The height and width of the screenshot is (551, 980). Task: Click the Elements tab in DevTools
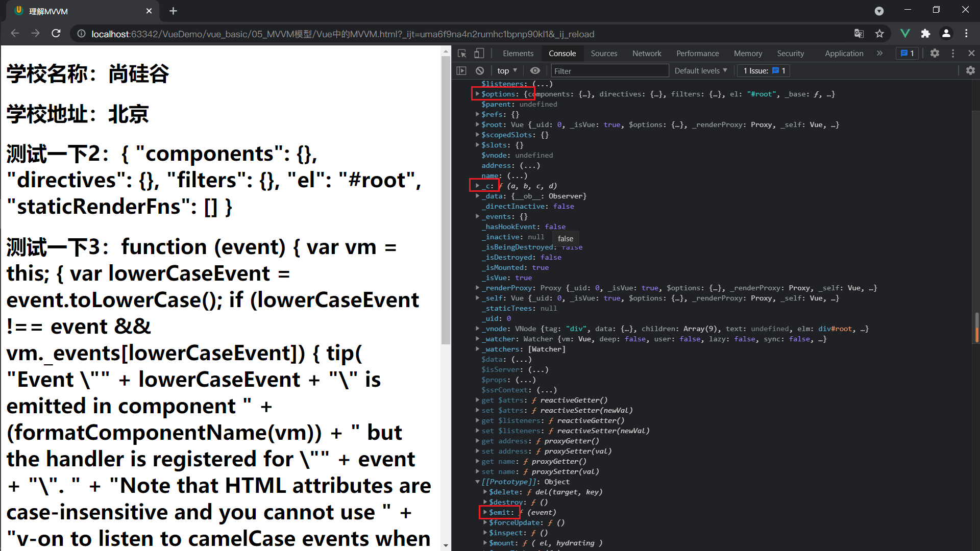point(518,53)
